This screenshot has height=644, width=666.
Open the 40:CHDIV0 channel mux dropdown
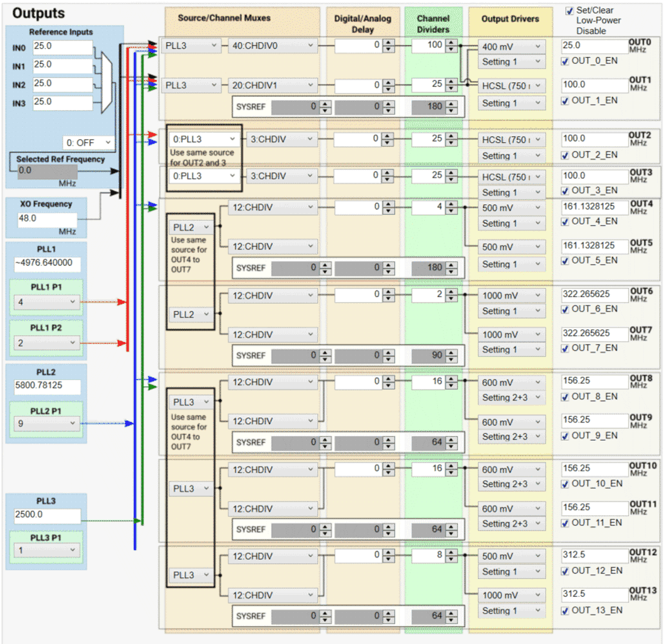tap(274, 46)
